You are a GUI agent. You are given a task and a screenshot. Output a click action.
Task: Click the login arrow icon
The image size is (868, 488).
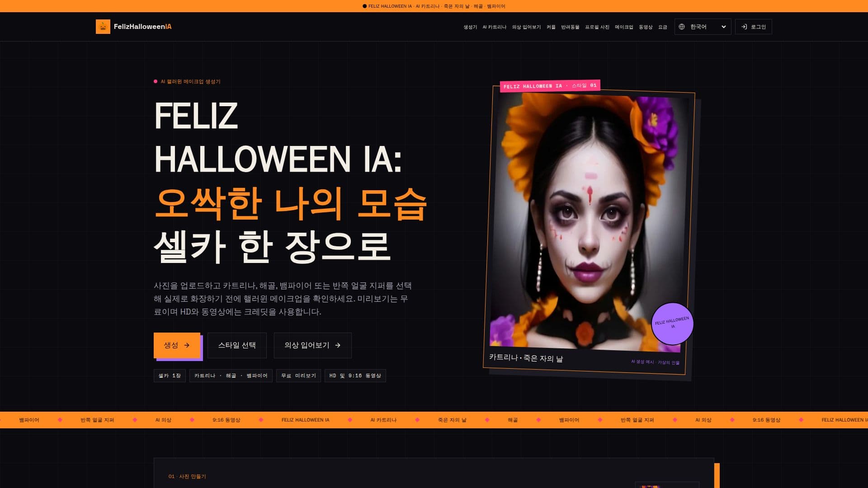[744, 27]
